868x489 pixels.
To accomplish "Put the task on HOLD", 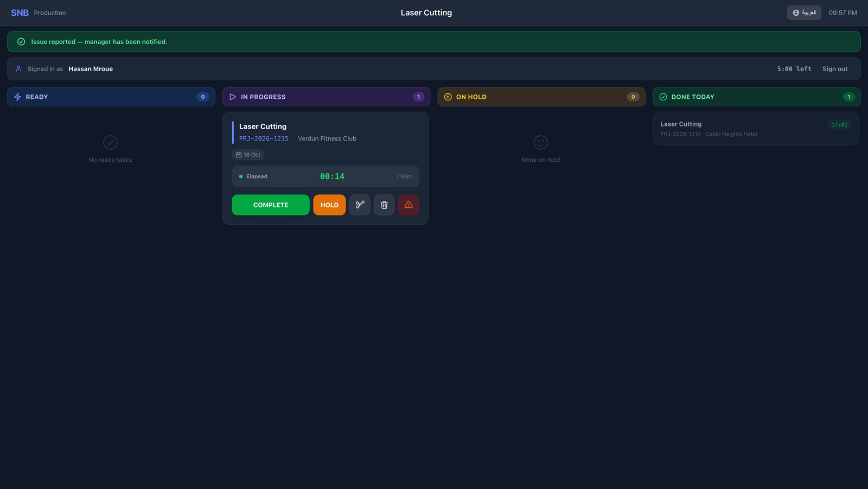I will click(329, 205).
